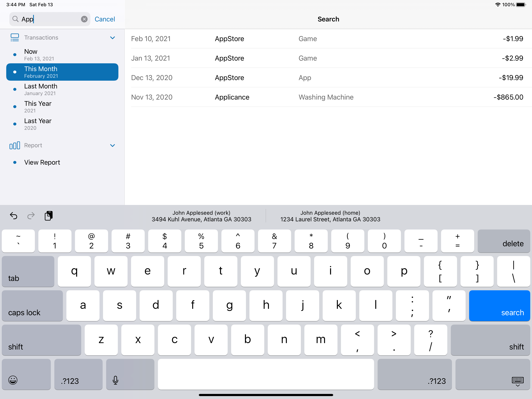
Task: Insert John Appleseed home address suggestion
Action: [330, 216]
